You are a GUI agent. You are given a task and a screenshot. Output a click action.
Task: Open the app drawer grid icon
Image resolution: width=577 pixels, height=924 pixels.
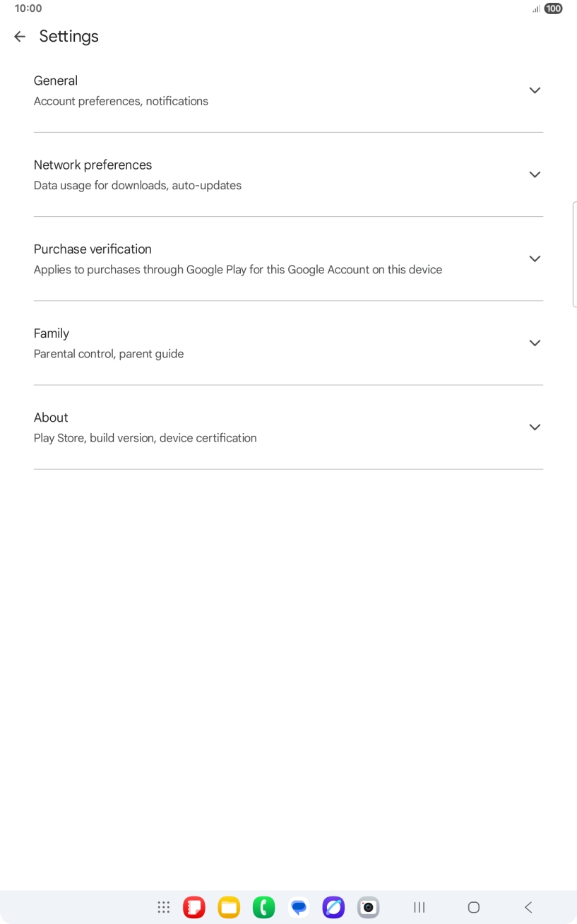(164, 907)
